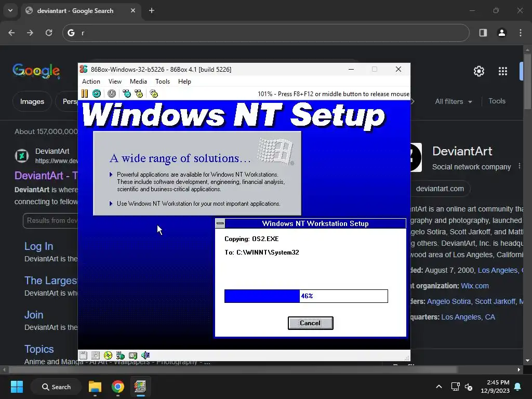The width and height of the screenshot is (532, 399).
Task: Click the Ctrl+Alt+Esc toolbar icon in 86Box
Action: 139,94
